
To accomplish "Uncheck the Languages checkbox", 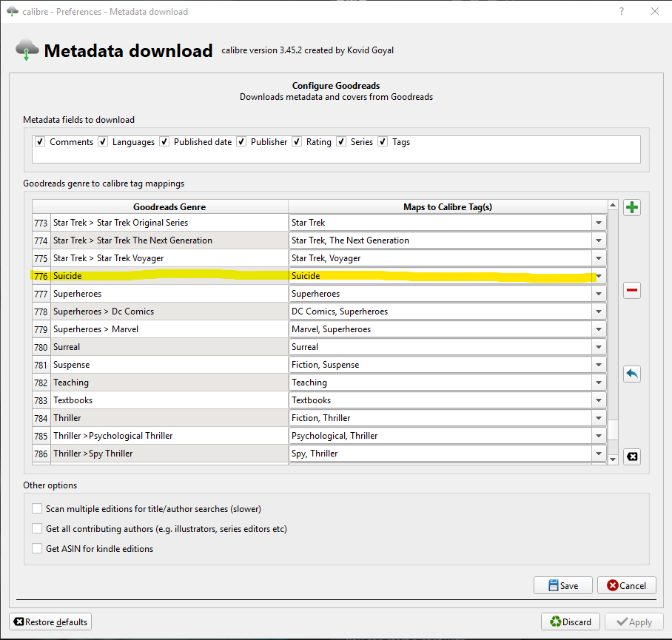I will (103, 142).
